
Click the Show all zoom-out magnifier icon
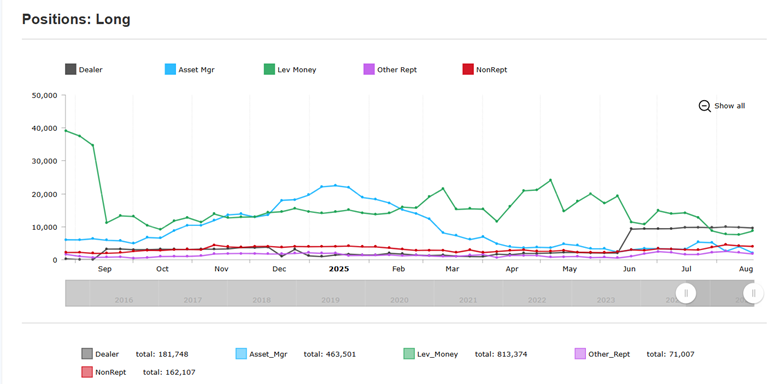[704, 106]
